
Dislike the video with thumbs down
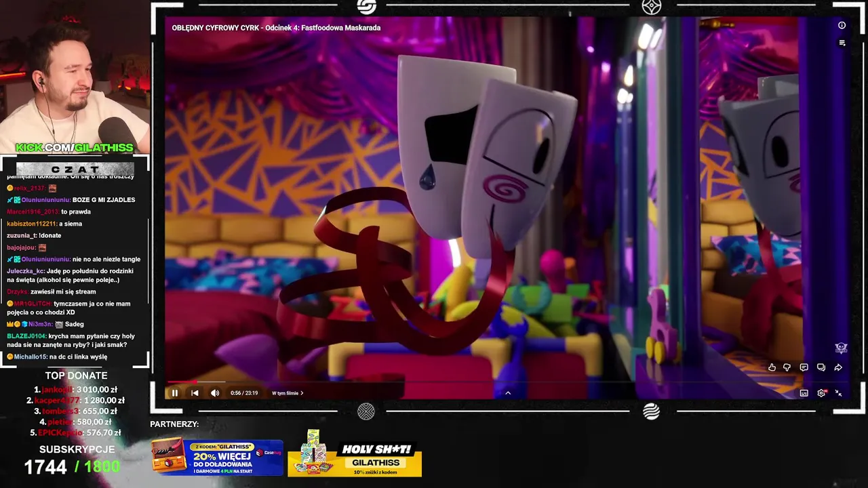click(787, 367)
